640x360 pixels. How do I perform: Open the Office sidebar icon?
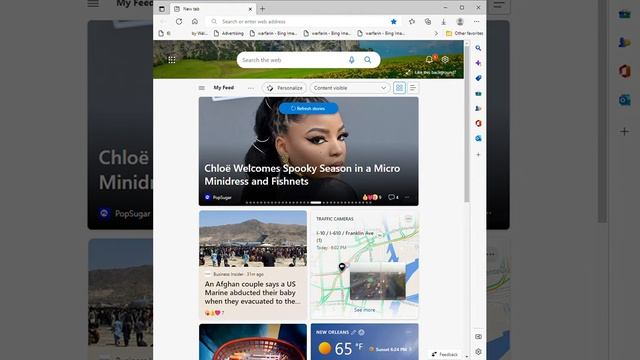(x=478, y=123)
